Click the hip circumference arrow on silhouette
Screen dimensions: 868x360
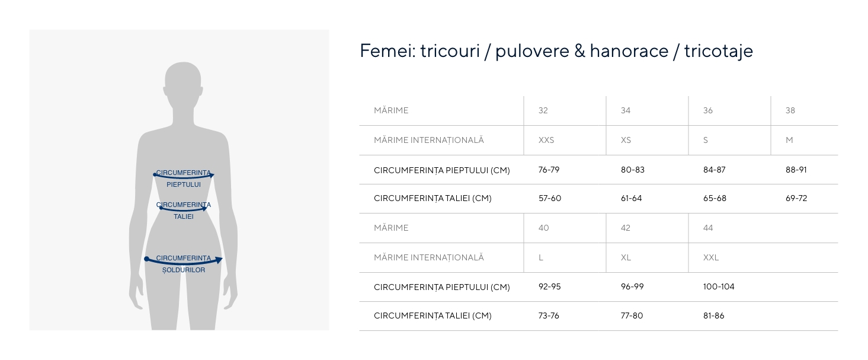click(x=184, y=262)
